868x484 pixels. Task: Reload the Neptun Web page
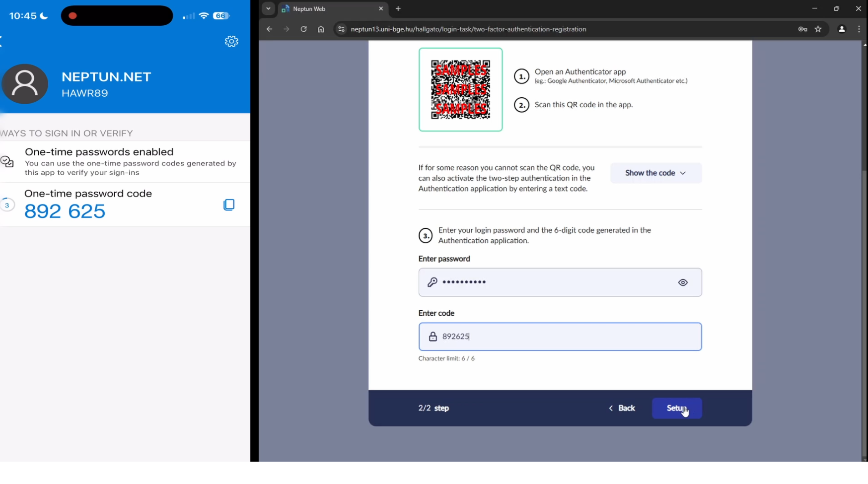[x=303, y=29]
